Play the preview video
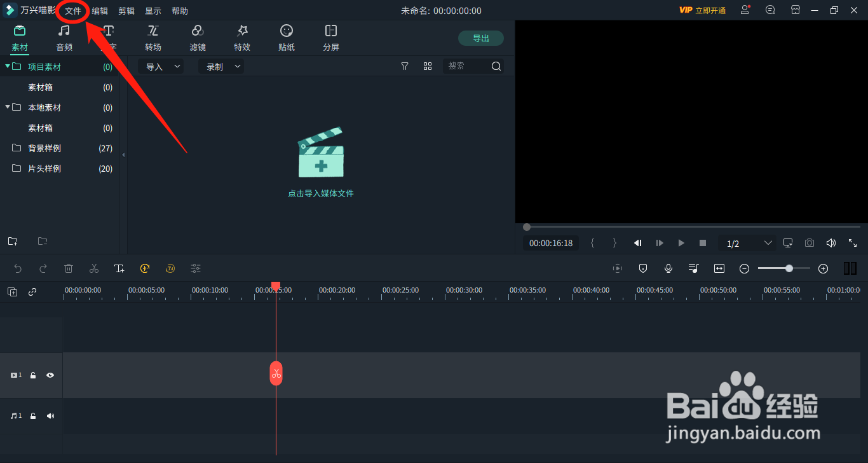The height and width of the screenshot is (463, 868). [x=681, y=243]
